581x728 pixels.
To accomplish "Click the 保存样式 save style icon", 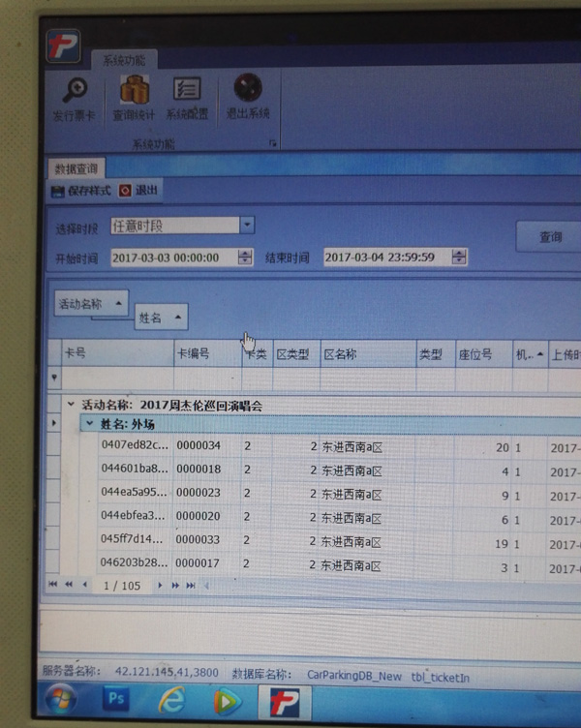I will [x=58, y=191].
